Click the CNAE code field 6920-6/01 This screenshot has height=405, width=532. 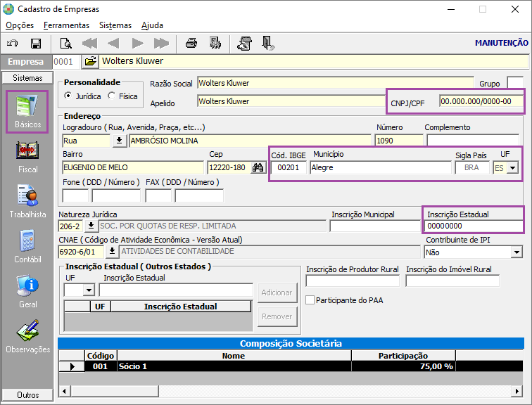(x=81, y=252)
